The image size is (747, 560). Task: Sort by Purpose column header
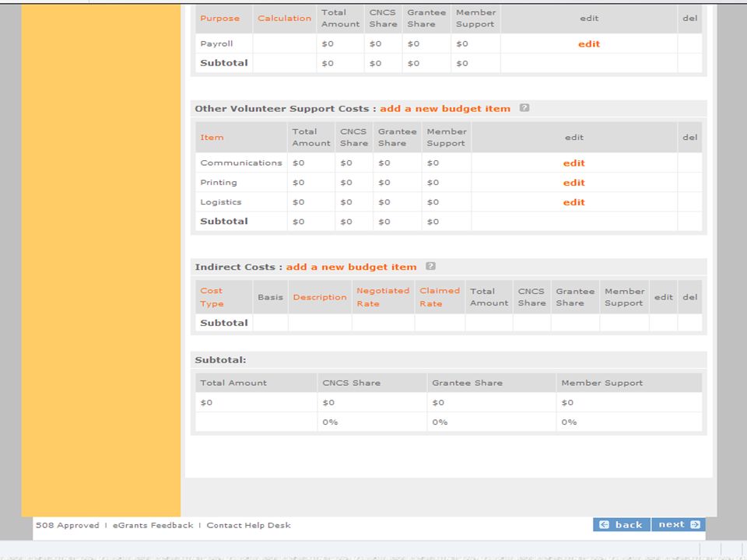click(x=219, y=18)
